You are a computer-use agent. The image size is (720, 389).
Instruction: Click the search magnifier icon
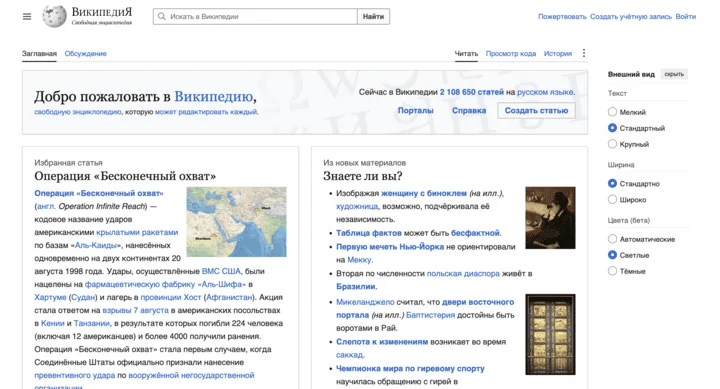pos(162,17)
